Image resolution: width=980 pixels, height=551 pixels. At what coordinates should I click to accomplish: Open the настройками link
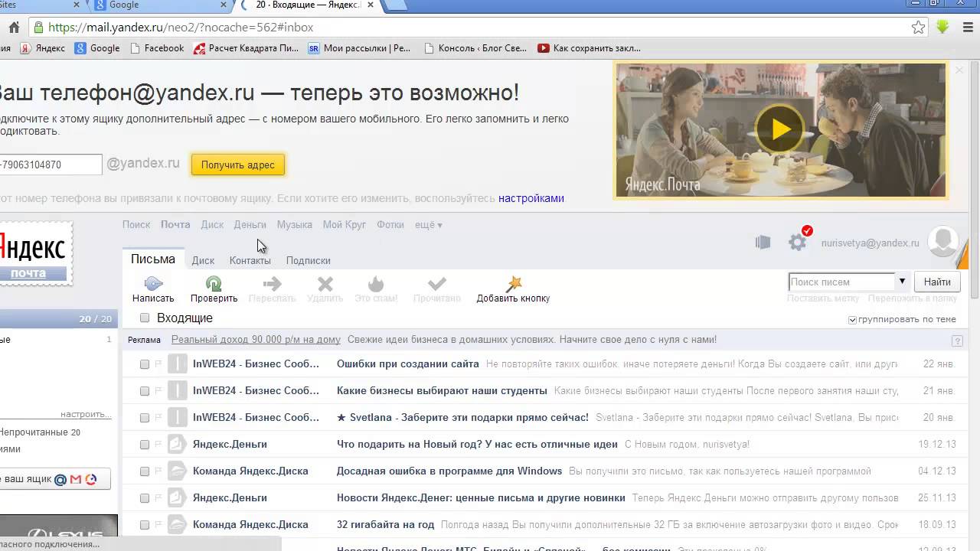coord(531,198)
